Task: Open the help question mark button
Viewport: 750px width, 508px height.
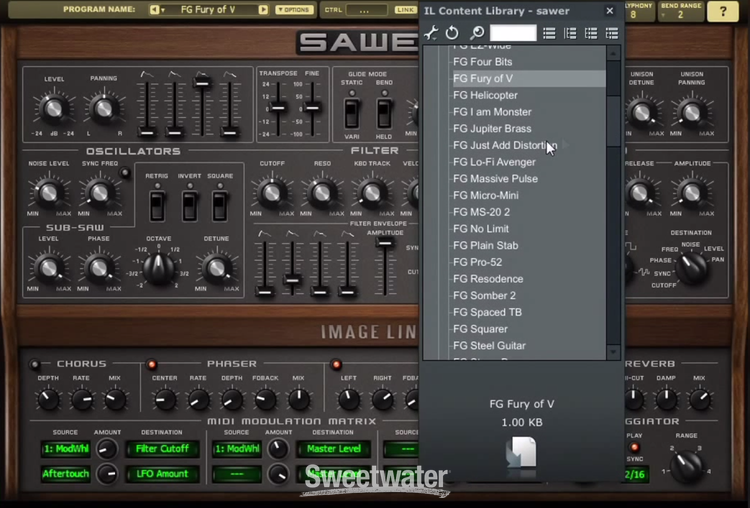Action: (x=723, y=11)
